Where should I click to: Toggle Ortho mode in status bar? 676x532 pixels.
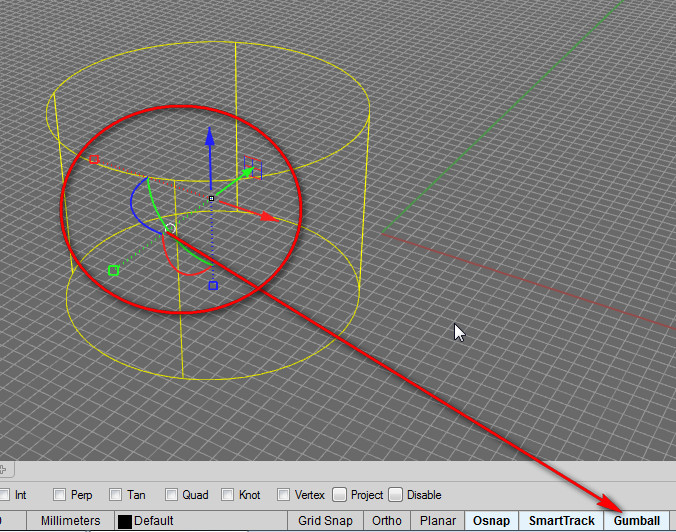pyautogui.click(x=387, y=521)
